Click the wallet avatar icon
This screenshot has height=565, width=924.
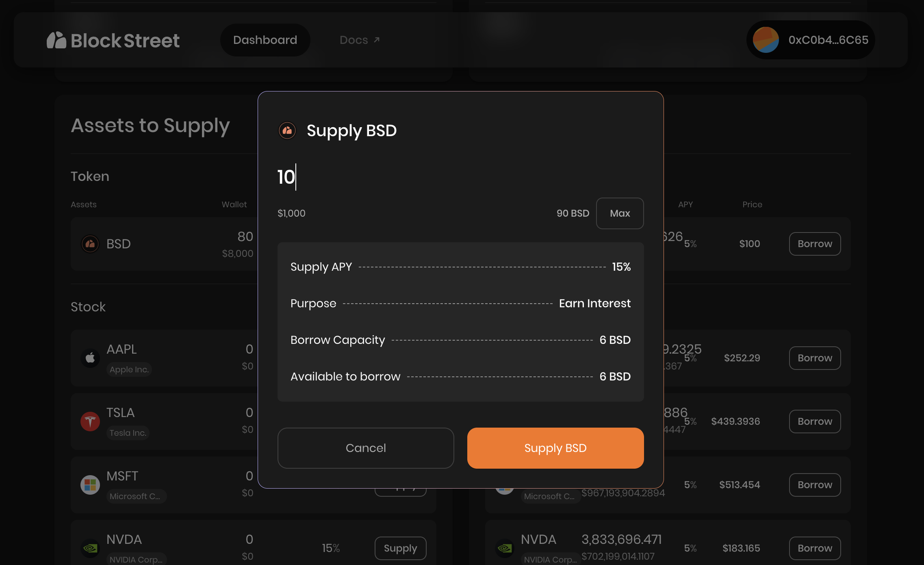click(766, 40)
